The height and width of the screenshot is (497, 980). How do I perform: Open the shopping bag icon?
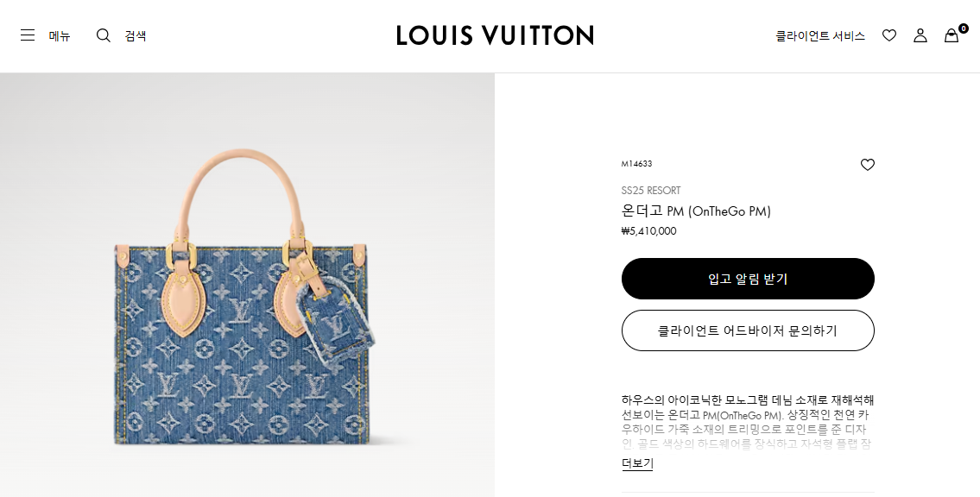click(x=952, y=35)
